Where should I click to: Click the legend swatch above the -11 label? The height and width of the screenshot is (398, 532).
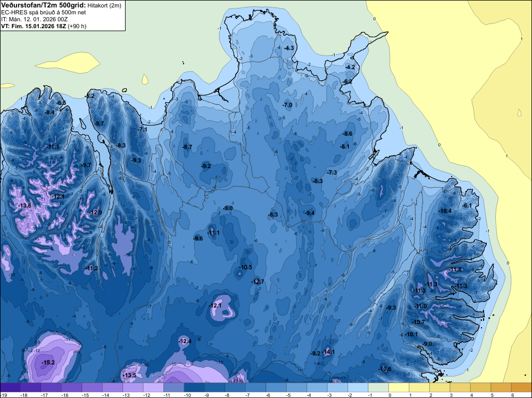tap(174, 387)
